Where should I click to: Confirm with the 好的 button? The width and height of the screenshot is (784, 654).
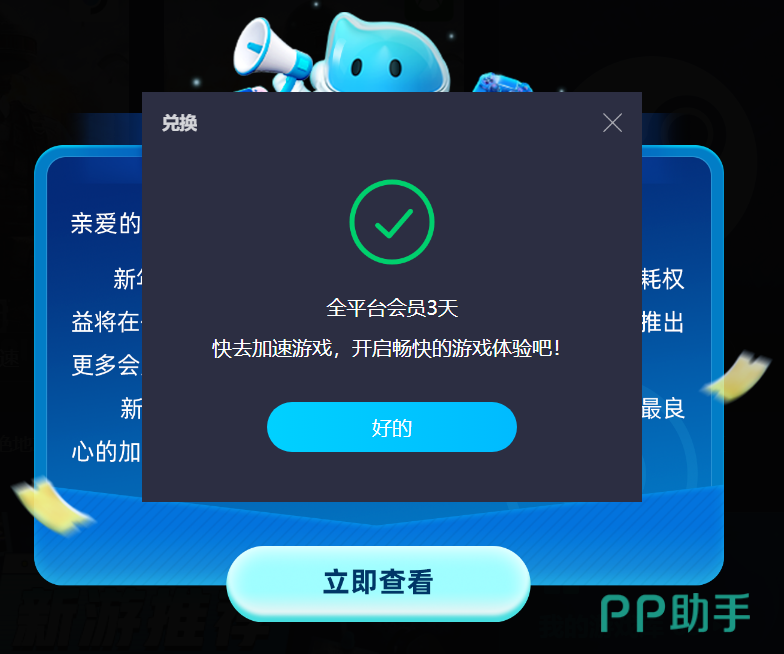392,428
